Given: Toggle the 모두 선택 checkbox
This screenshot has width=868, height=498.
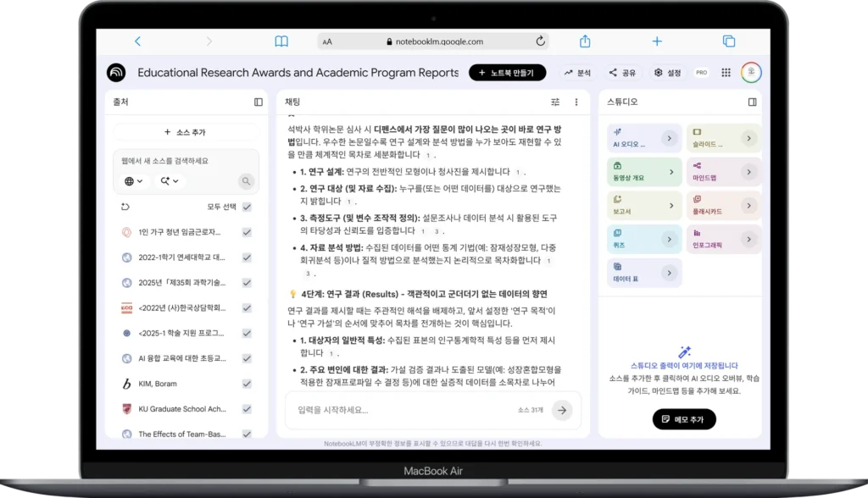Looking at the screenshot, I should click(x=247, y=207).
